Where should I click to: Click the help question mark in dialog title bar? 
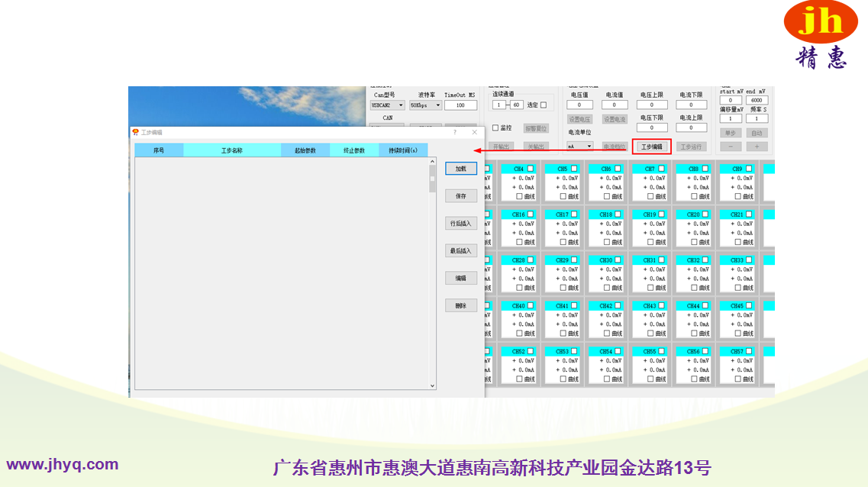click(x=455, y=132)
